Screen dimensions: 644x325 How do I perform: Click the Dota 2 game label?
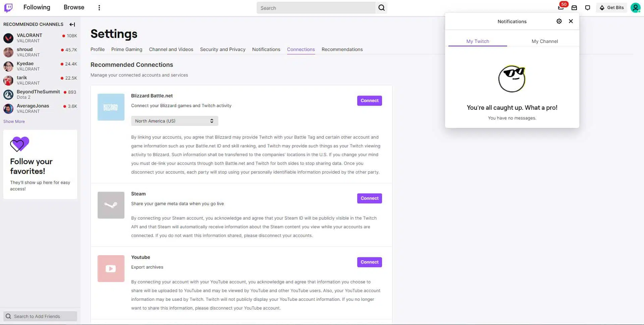click(x=23, y=97)
